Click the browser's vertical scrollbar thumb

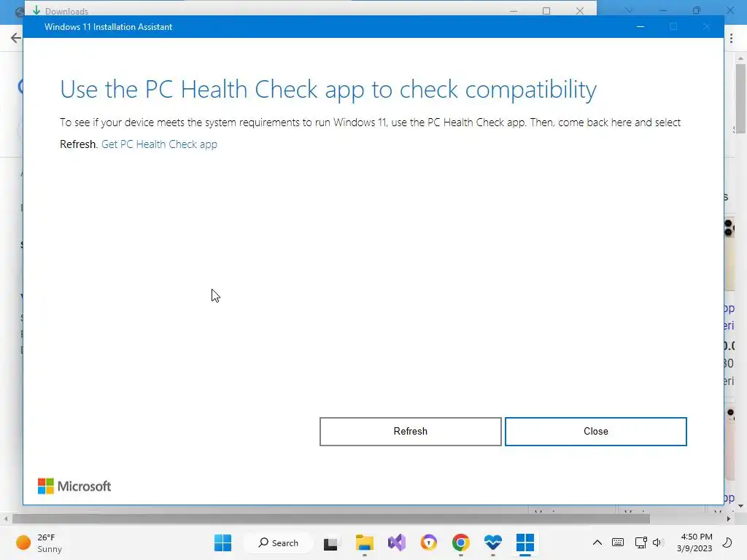741,99
